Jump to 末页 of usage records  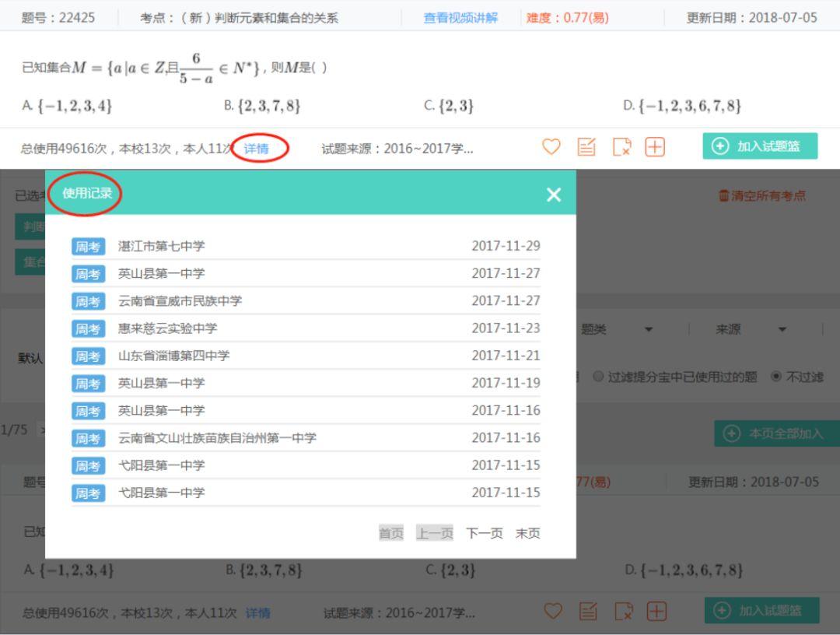[x=527, y=533]
